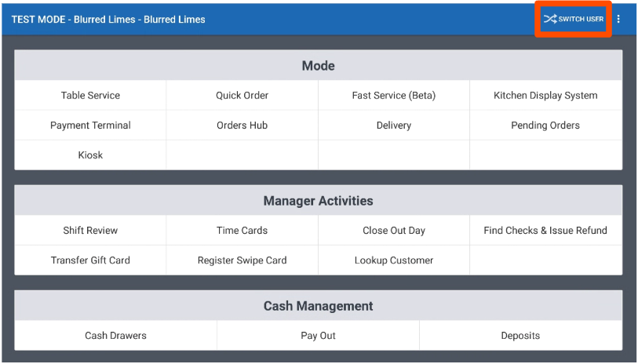Choose Transfer Gift Card

(x=90, y=260)
